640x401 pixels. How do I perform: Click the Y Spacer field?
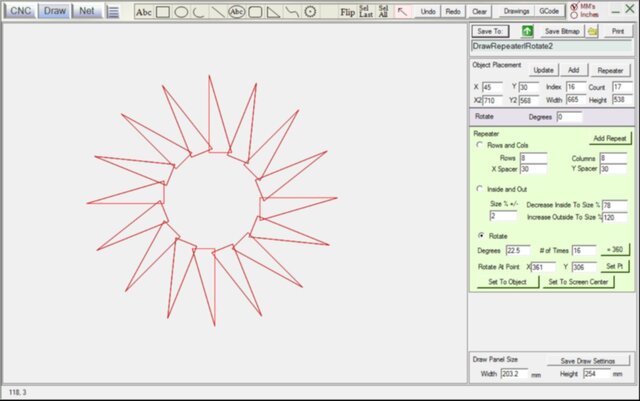[613, 169]
